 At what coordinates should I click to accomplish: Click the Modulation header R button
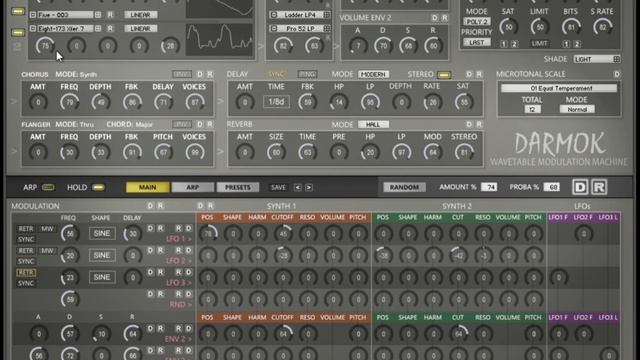[x=160, y=206]
